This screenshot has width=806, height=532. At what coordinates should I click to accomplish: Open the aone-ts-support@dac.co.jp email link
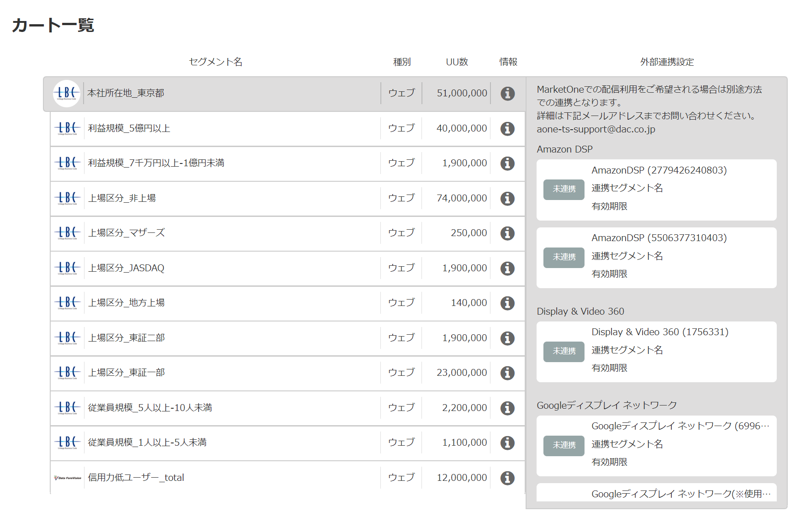(596, 129)
